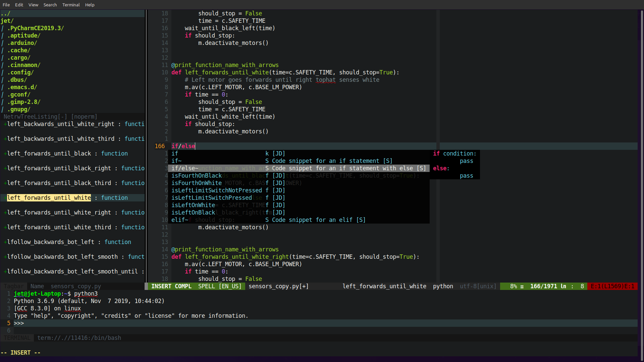644x362 pixels.
Task: Open the File menu
Action: pyautogui.click(x=6, y=5)
